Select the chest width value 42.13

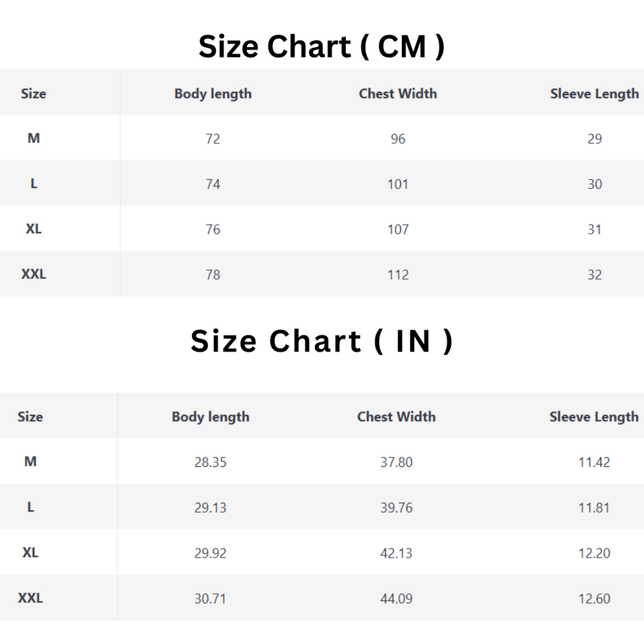click(396, 553)
